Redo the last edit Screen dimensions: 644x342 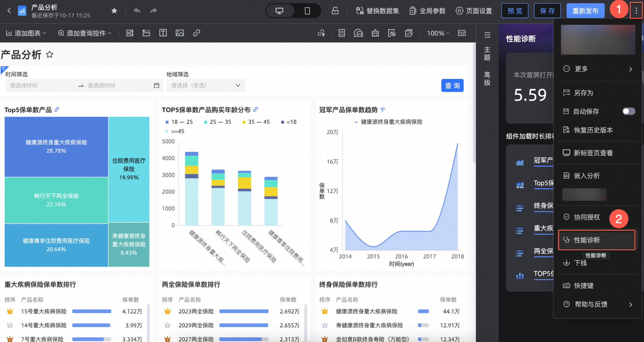[154, 11]
